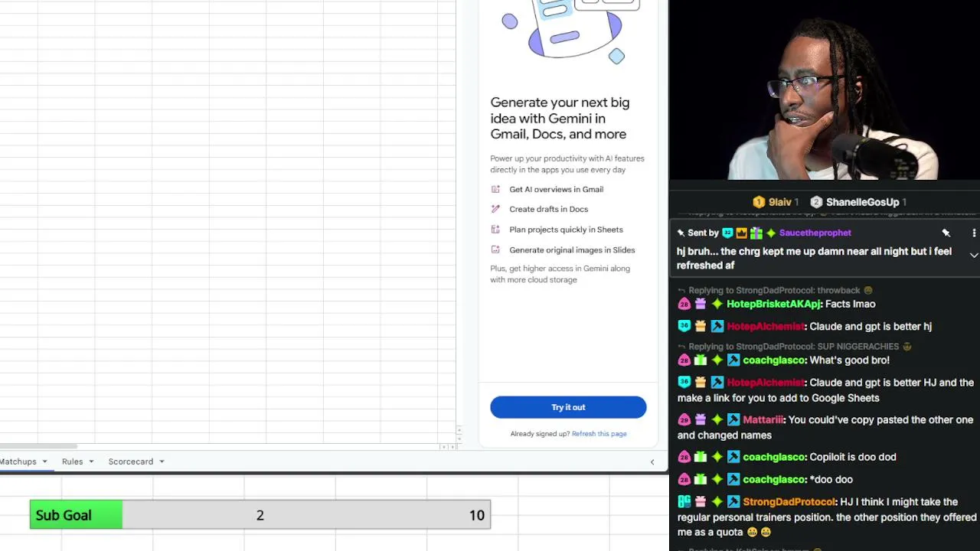
Task: Click the pin icon beside Sent by
Action: (681, 233)
